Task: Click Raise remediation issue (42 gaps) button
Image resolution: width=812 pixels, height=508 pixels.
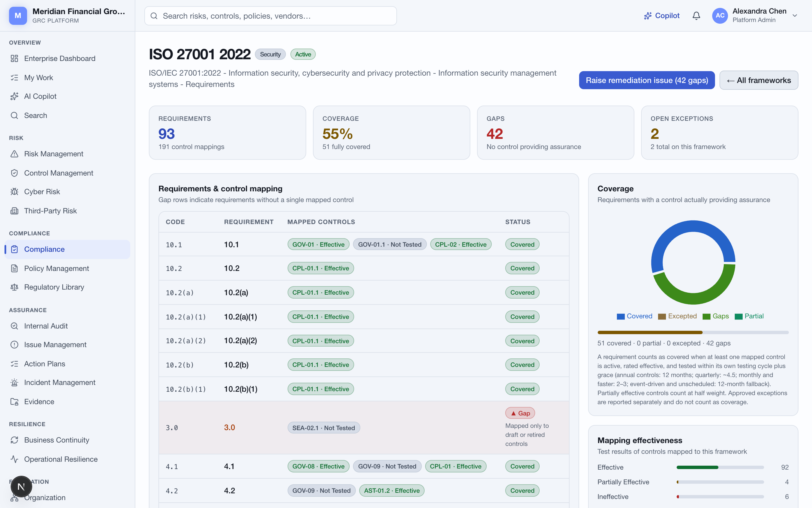Action: click(646, 80)
